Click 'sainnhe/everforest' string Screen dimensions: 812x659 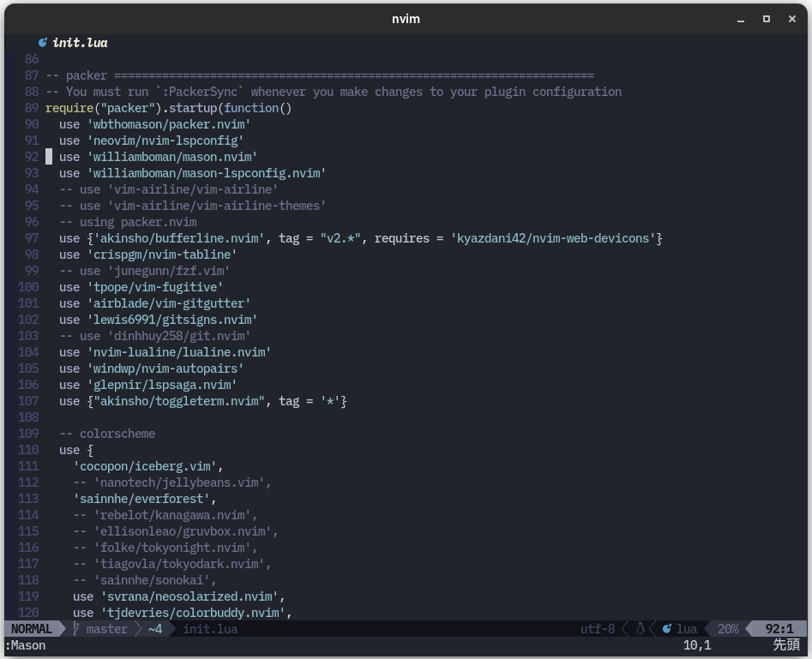(141, 499)
